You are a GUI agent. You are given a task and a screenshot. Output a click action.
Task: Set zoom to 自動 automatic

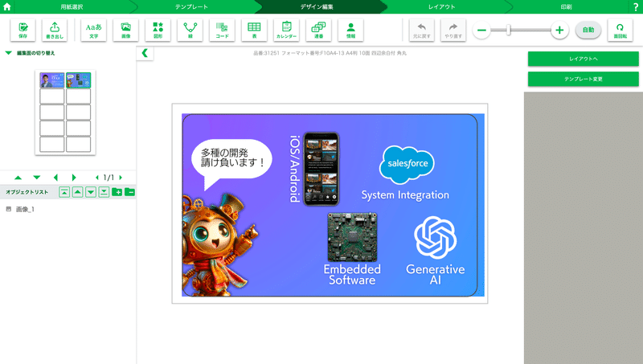click(588, 30)
